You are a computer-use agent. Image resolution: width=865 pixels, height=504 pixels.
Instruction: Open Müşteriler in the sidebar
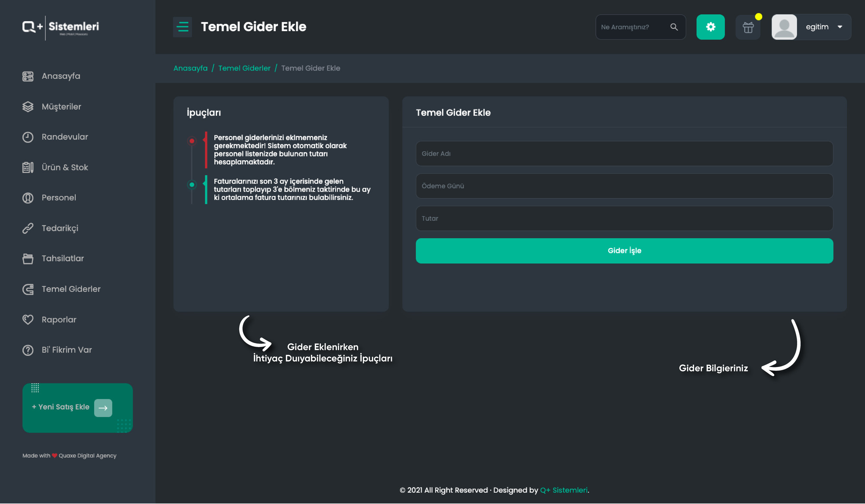pyautogui.click(x=61, y=107)
